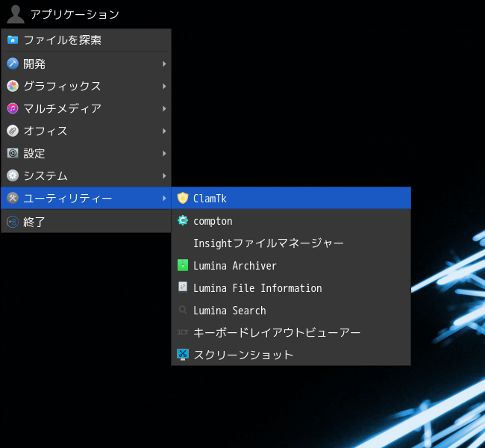Expand the arrow next to 開発
Image resolution: width=485 pixels, height=448 pixels.
pyautogui.click(x=164, y=63)
